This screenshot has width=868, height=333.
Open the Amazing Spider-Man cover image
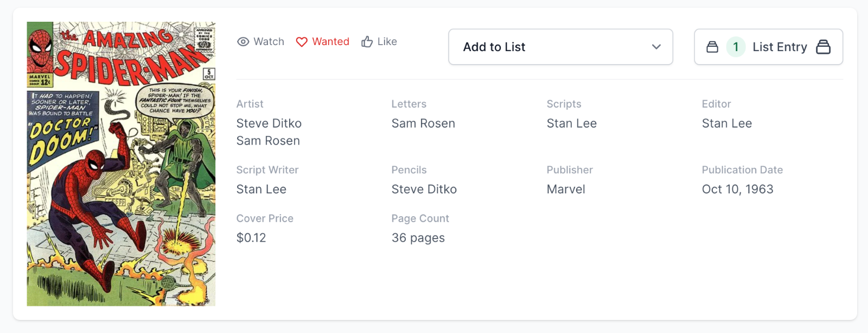(x=121, y=164)
